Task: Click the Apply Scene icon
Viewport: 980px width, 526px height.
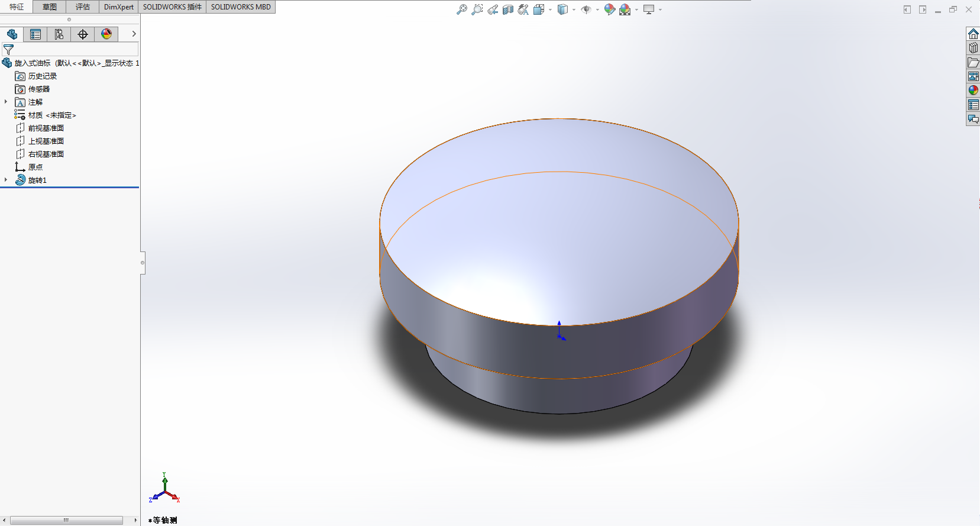Action: click(x=625, y=9)
